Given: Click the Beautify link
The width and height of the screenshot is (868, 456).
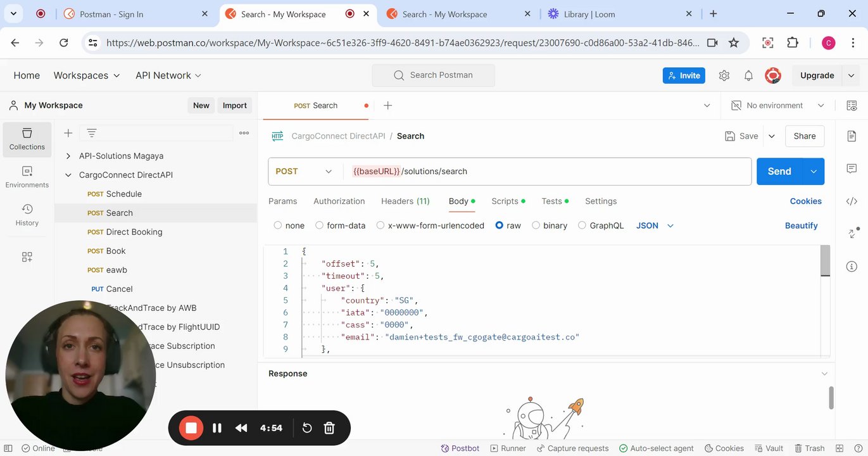Looking at the screenshot, I should point(802,225).
